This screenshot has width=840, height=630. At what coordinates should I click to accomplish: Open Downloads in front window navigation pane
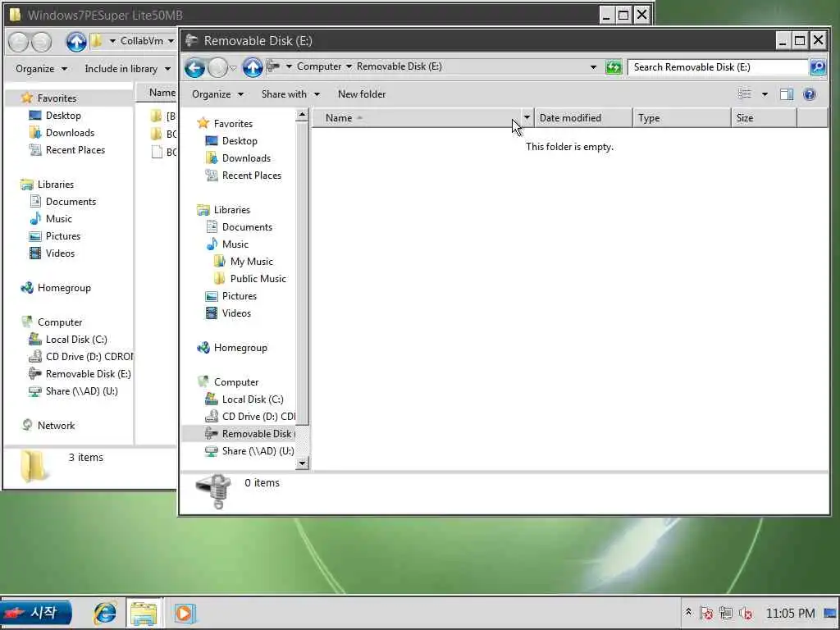(246, 158)
